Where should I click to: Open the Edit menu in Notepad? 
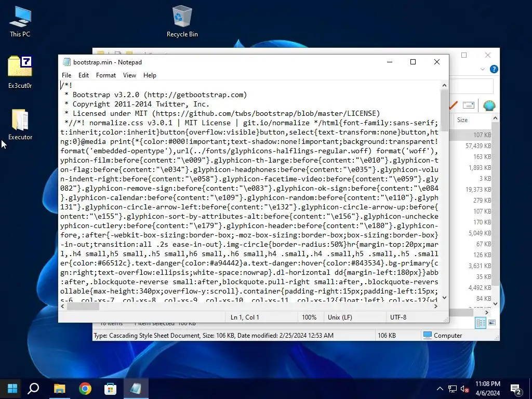(x=84, y=75)
